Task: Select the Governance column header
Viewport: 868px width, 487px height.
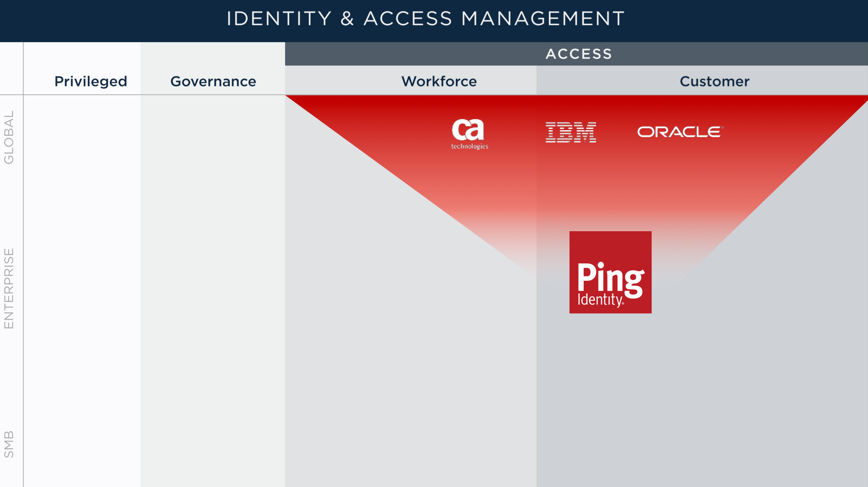Action: point(213,81)
